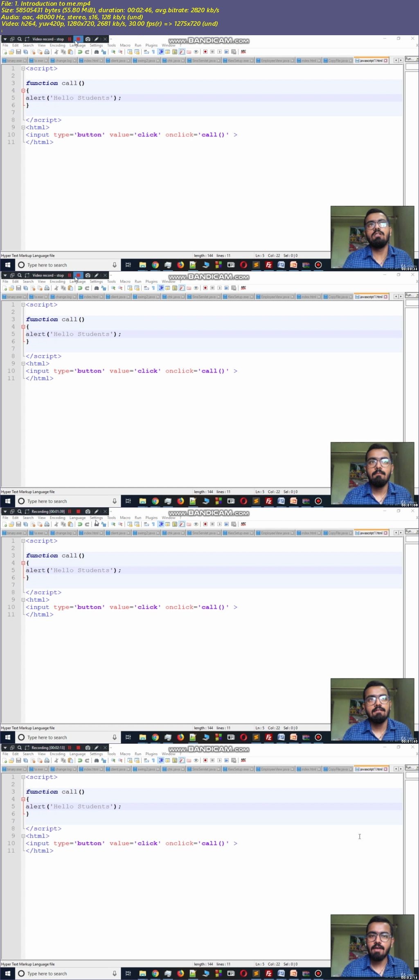Open dropdown arrow on Recording [00:01:39] bar
This screenshot has height=980, width=419.
[x=5, y=511]
